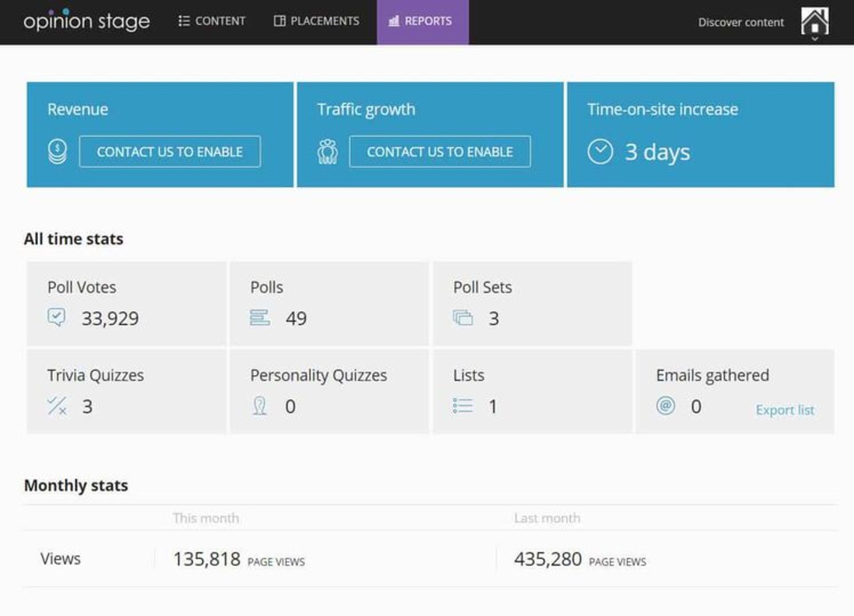This screenshot has width=854, height=616.
Task: Select the Personality Quizzes person icon
Action: [x=260, y=405]
